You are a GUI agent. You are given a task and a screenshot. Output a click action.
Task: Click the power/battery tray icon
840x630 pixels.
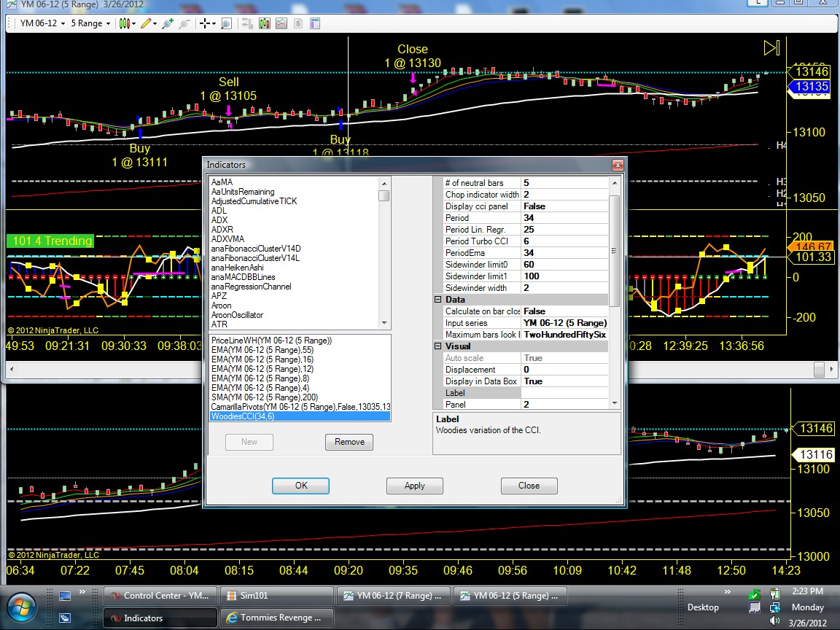tap(774, 594)
